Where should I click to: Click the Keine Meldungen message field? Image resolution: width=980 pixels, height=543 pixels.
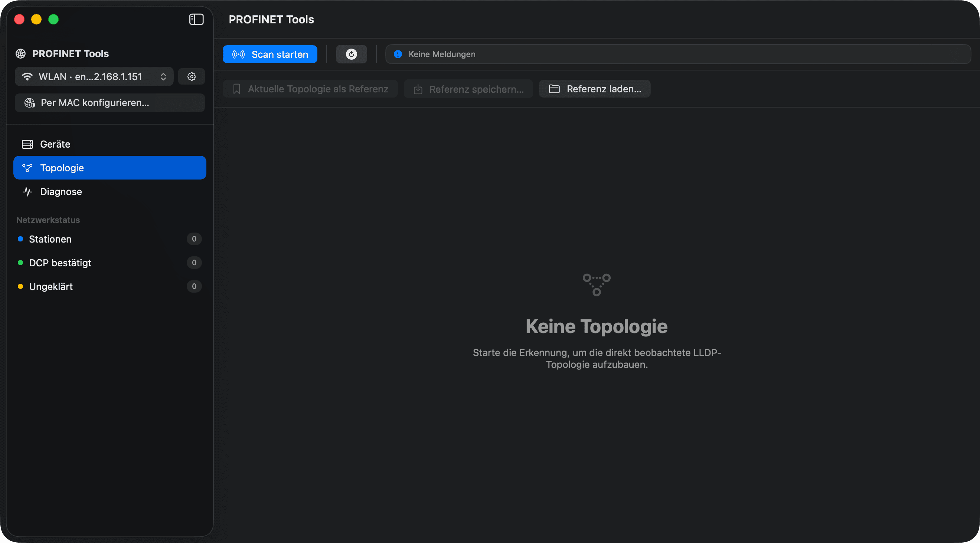tap(678, 55)
